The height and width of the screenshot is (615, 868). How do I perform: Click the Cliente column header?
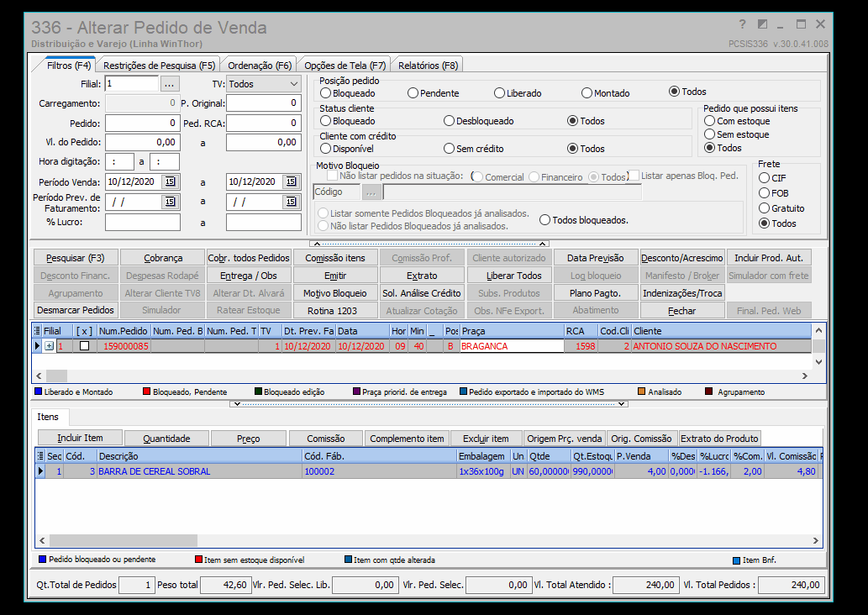[x=722, y=331]
